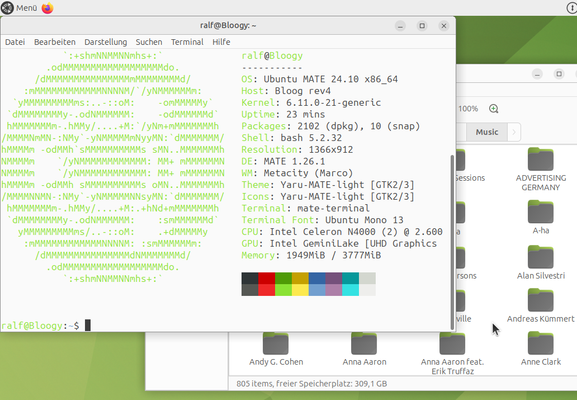The image size is (577, 400).
Task: Click the terminal's vertical scrollbar
Action: click(452, 242)
